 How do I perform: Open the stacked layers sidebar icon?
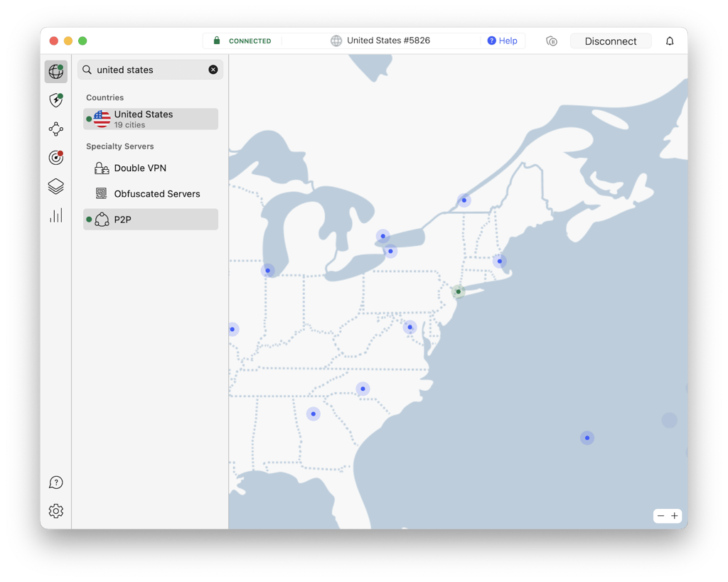(x=55, y=187)
